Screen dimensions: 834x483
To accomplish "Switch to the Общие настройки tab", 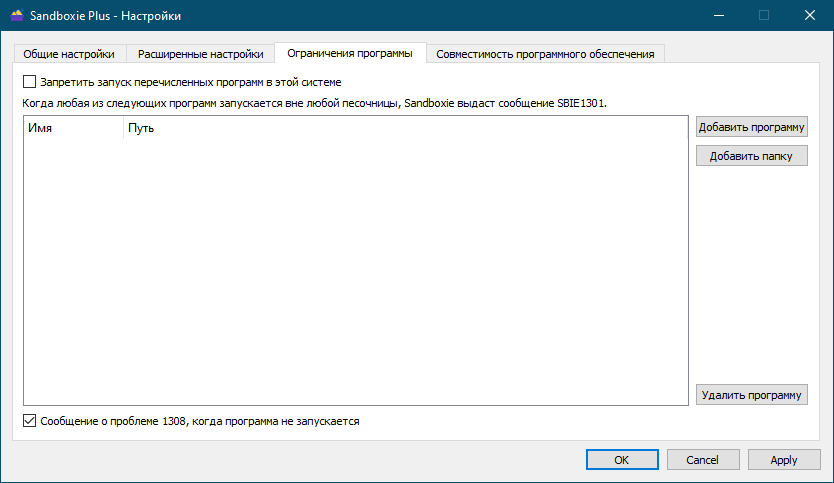I will (x=69, y=54).
